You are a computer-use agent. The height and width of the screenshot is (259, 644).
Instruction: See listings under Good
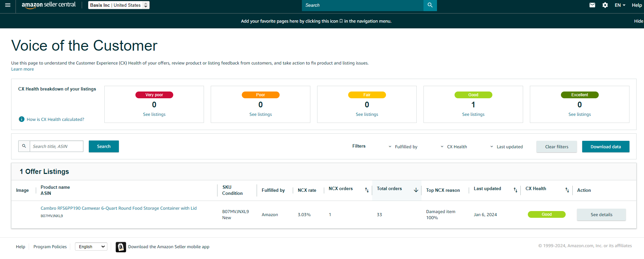473,114
